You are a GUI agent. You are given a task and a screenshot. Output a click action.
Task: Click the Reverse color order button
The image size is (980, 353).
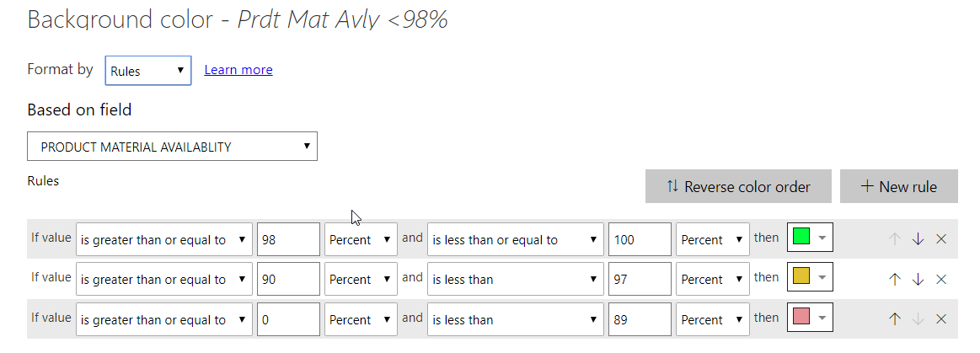point(738,186)
